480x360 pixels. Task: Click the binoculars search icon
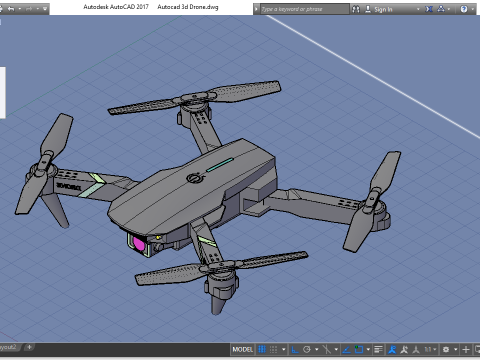click(356, 9)
